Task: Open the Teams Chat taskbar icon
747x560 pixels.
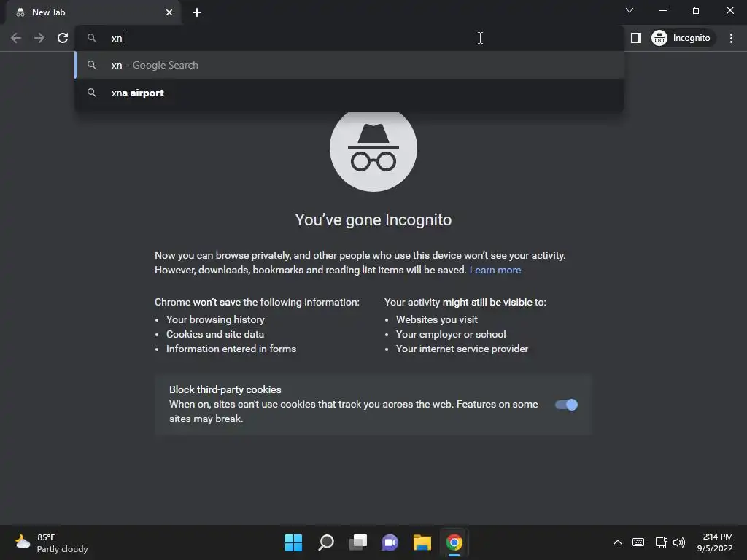Action: [390, 542]
